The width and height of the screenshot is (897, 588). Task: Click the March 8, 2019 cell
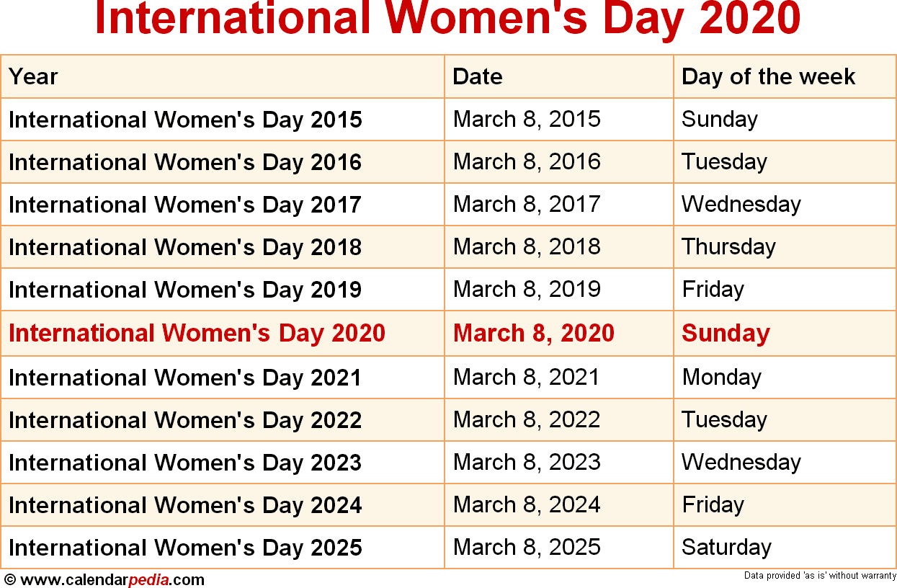coord(527,289)
